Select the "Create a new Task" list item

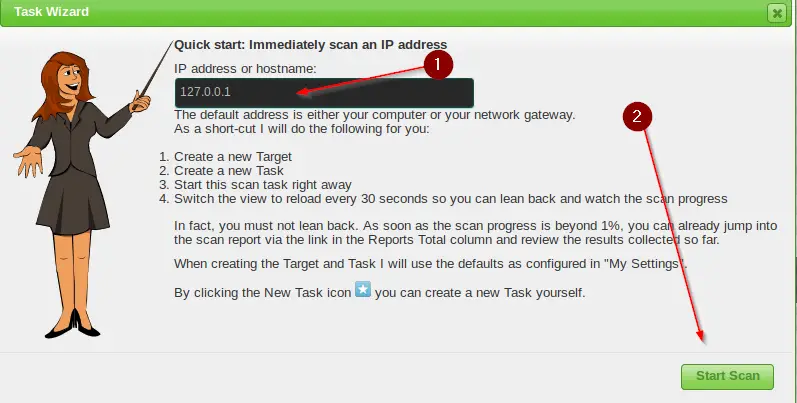click(229, 171)
